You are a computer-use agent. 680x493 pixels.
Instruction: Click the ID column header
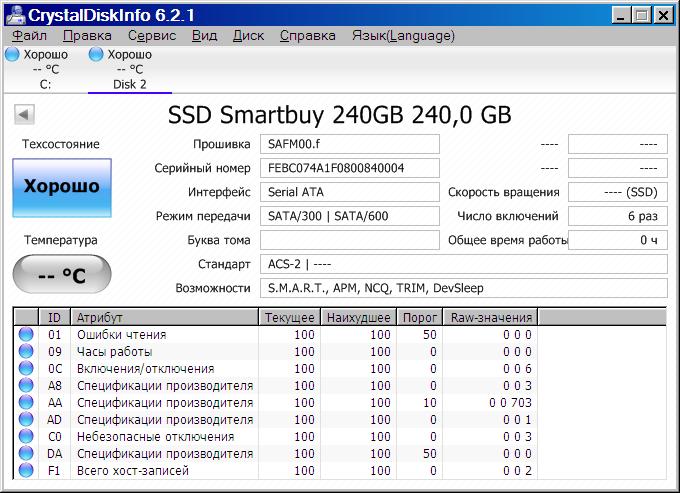55,317
